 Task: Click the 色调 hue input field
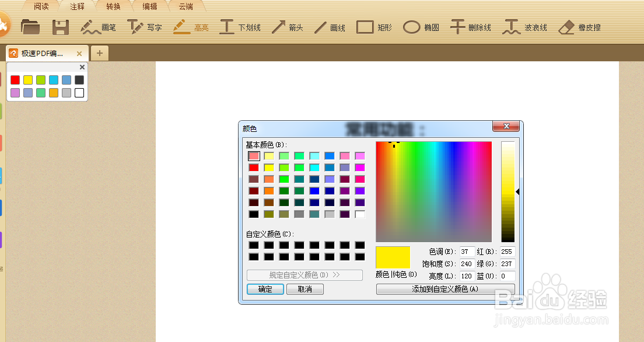467,252
